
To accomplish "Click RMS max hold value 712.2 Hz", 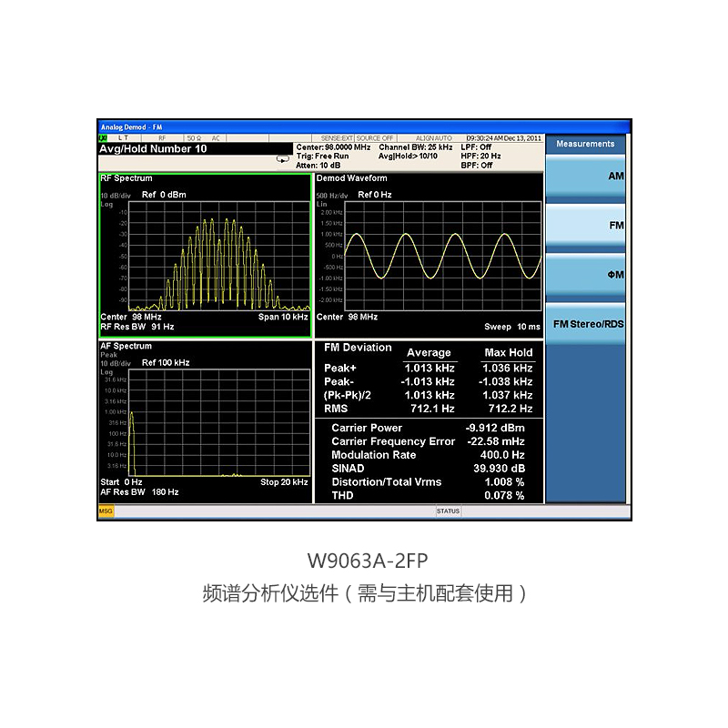I will 511,409.
